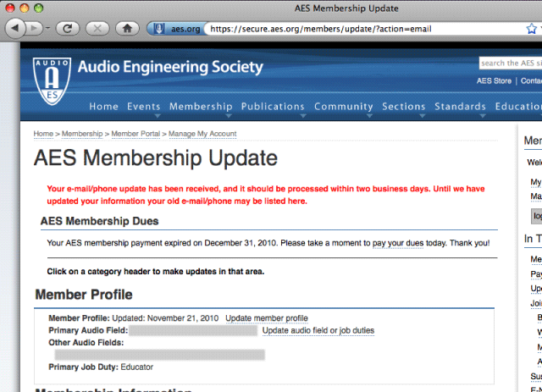
Task: Click the green zoom window button
Action: point(38,8)
